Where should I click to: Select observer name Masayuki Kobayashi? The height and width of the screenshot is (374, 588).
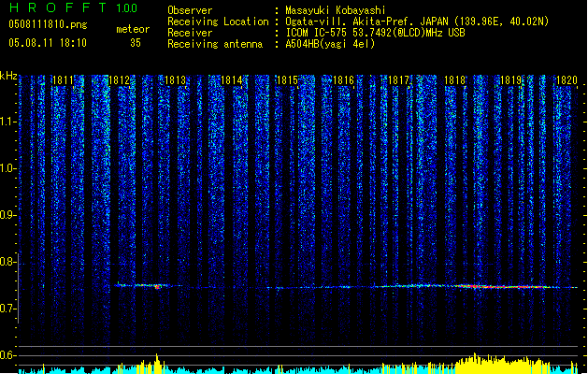tap(336, 10)
